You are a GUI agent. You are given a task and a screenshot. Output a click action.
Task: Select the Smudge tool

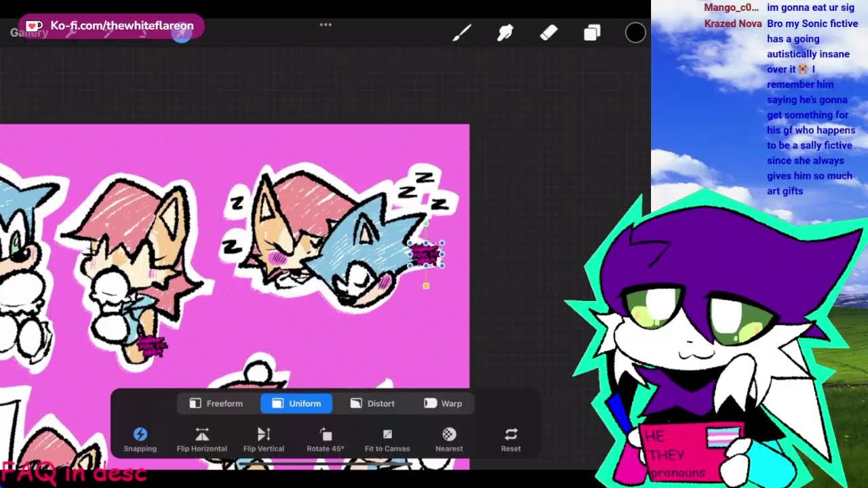click(x=505, y=33)
